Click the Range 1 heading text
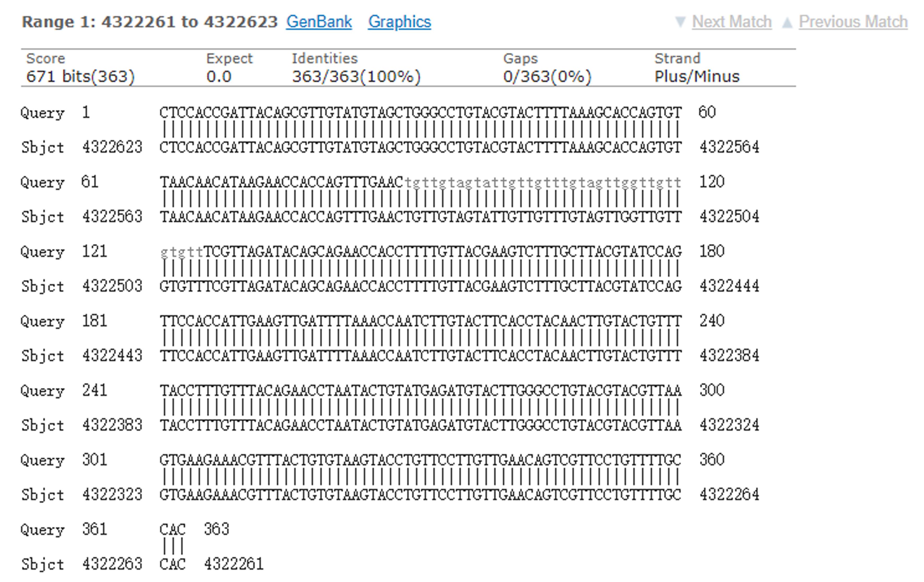The height and width of the screenshot is (582, 924). point(150,22)
